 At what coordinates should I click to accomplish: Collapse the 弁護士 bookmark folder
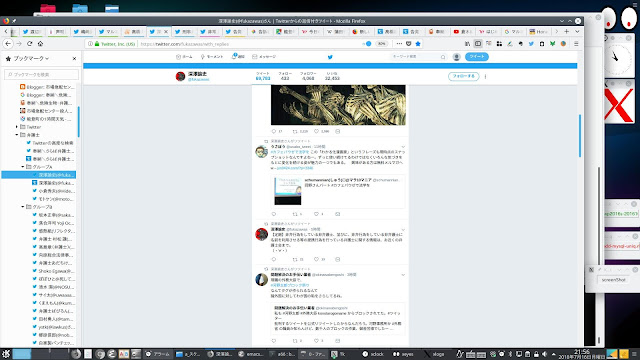pos(17,135)
